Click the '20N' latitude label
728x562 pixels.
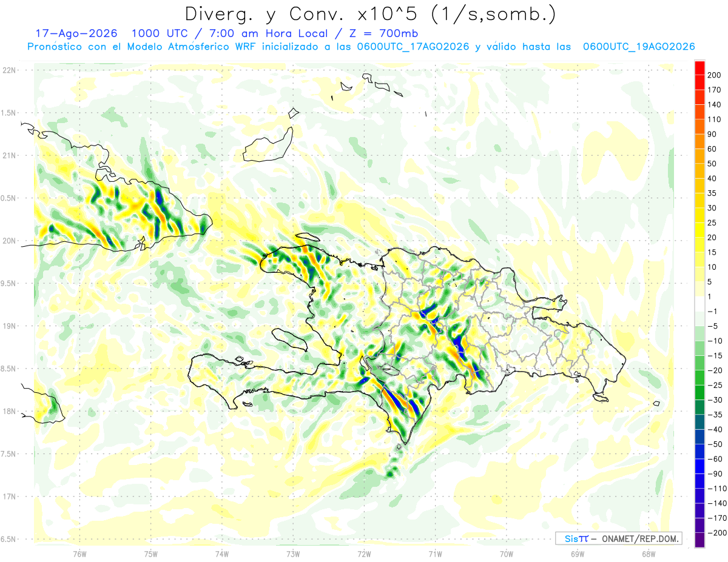tap(9, 241)
